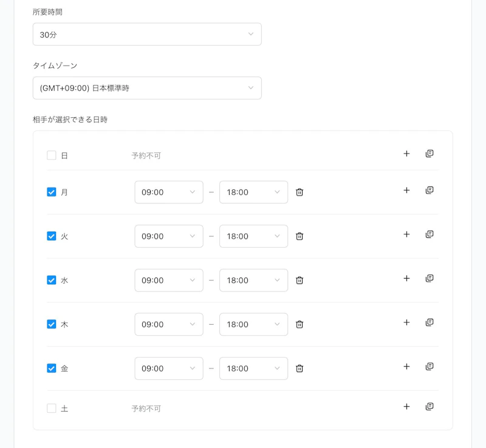Open the タイムゾーン timezone selector
Viewport: 486px width, 448px height.
tap(147, 88)
